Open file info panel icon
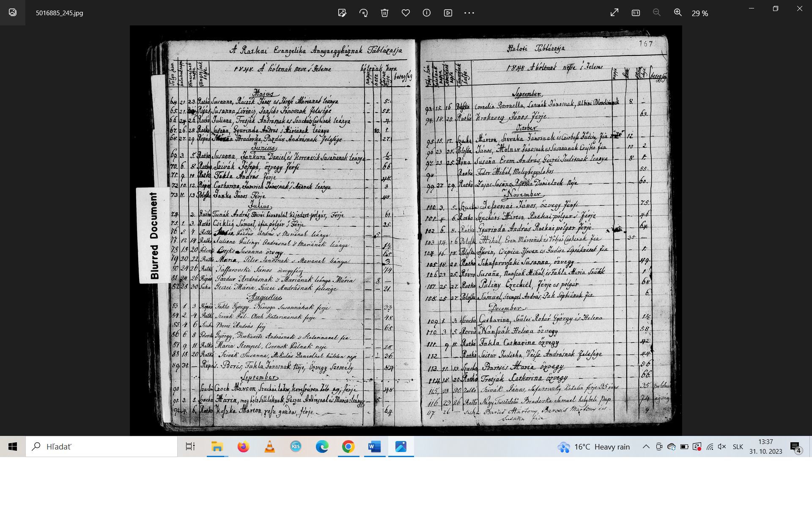Image resolution: width=812 pixels, height=521 pixels. click(427, 13)
